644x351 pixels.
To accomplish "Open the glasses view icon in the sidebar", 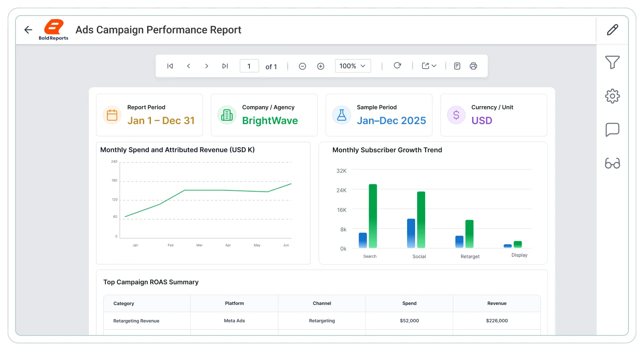I will click(613, 163).
